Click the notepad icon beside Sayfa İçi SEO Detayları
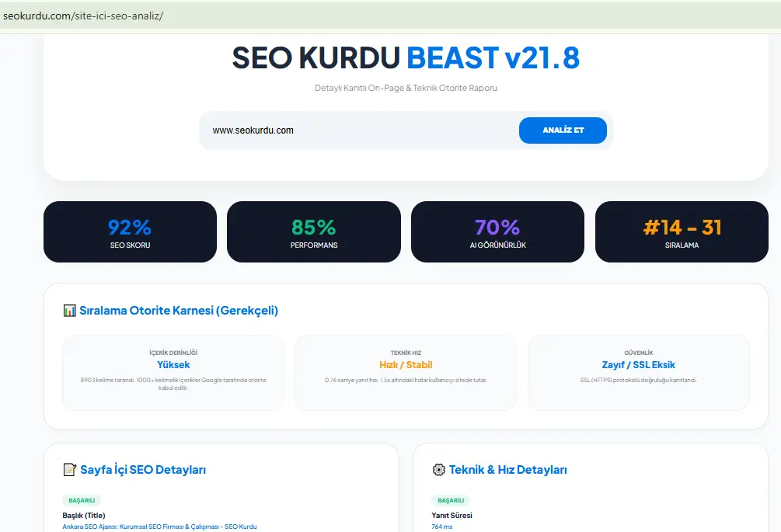781x532 pixels. click(x=70, y=470)
